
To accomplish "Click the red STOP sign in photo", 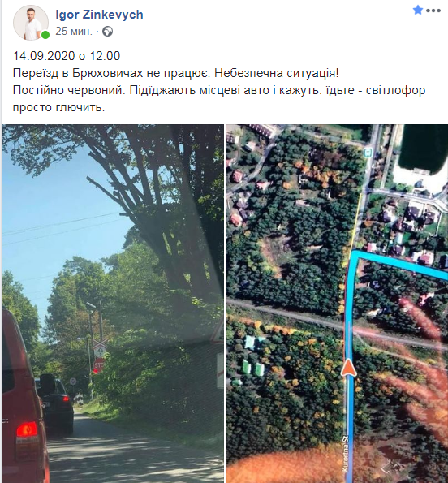I will click(x=99, y=364).
